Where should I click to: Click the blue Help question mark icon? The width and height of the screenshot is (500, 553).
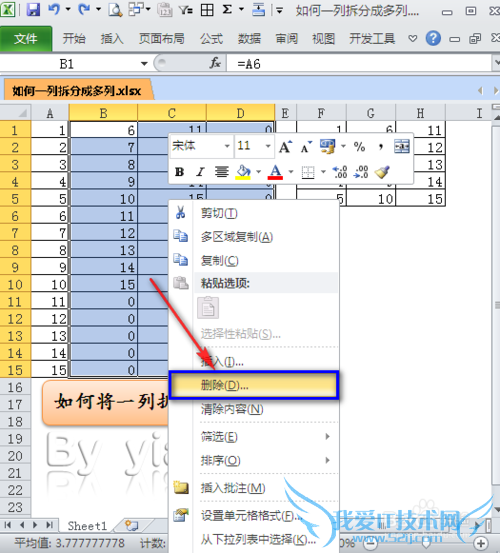pyautogui.click(x=433, y=38)
